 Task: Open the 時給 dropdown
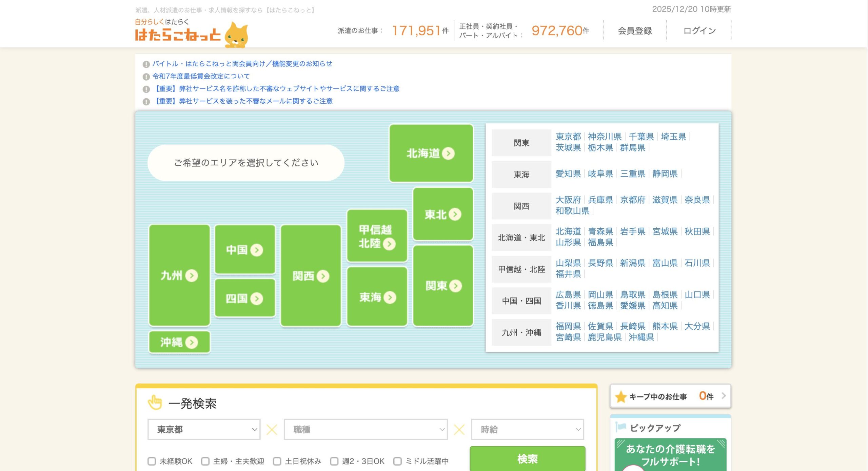[x=527, y=429]
